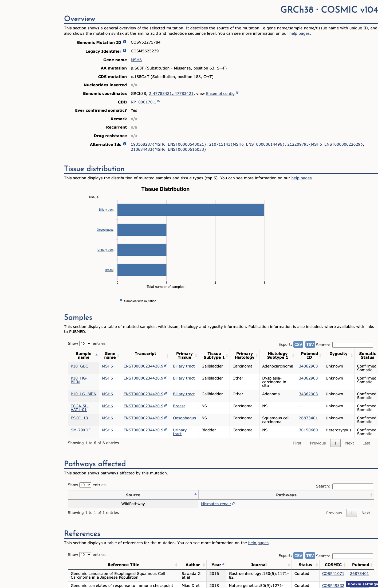Sort References table by Year column
This screenshot has width=378, height=588.
click(x=216, y=565)
